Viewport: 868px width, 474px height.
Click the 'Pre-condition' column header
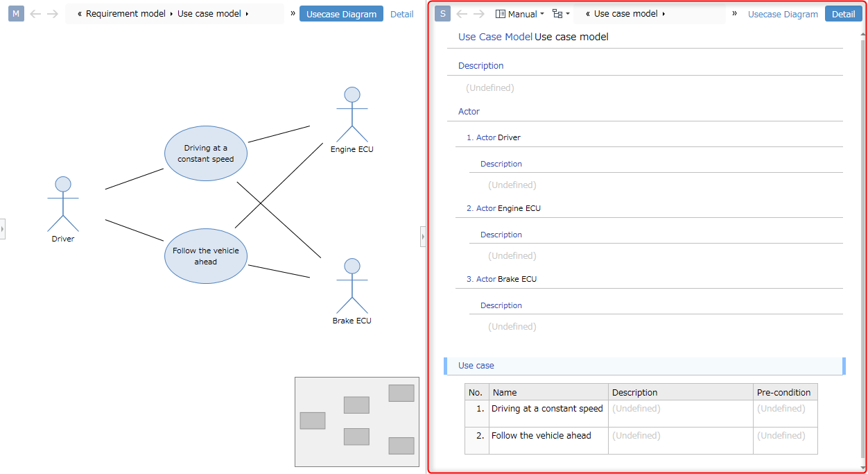(x=785, y=392)
